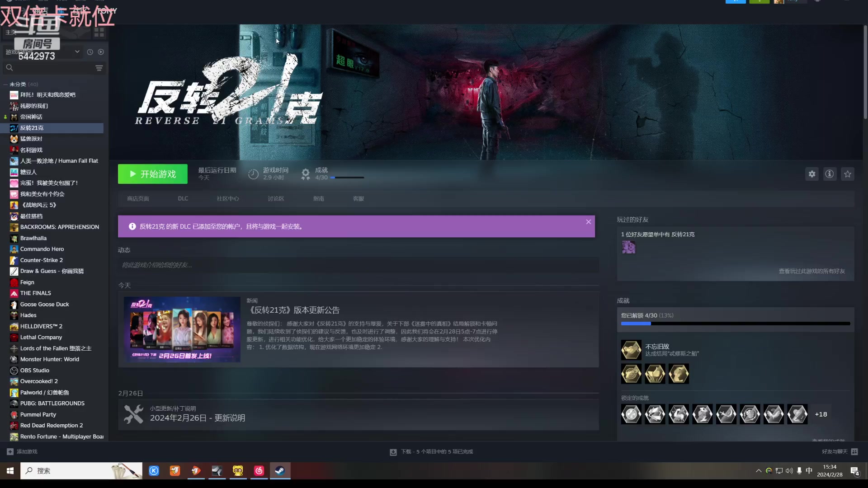Click the activity share input field
This screenshot has width=868, height=488.
[x=359, y=265]
